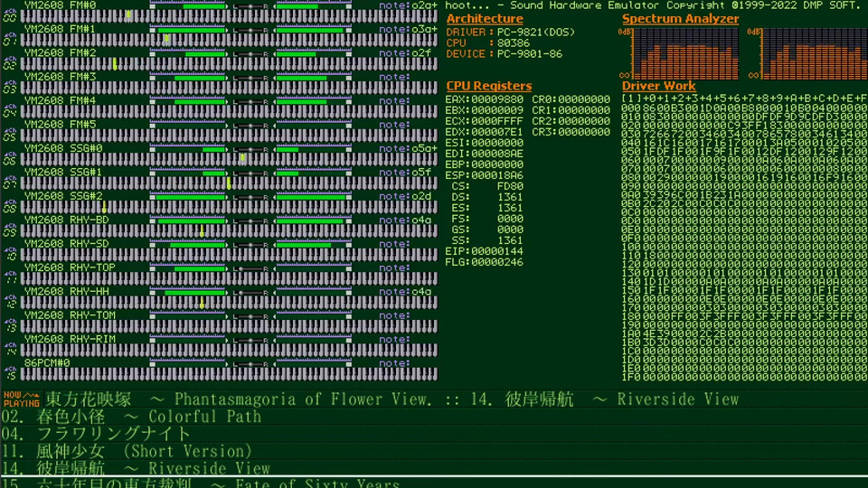
Task: Click channel 03 icon beside FM#3
Action: pos(9,88)
